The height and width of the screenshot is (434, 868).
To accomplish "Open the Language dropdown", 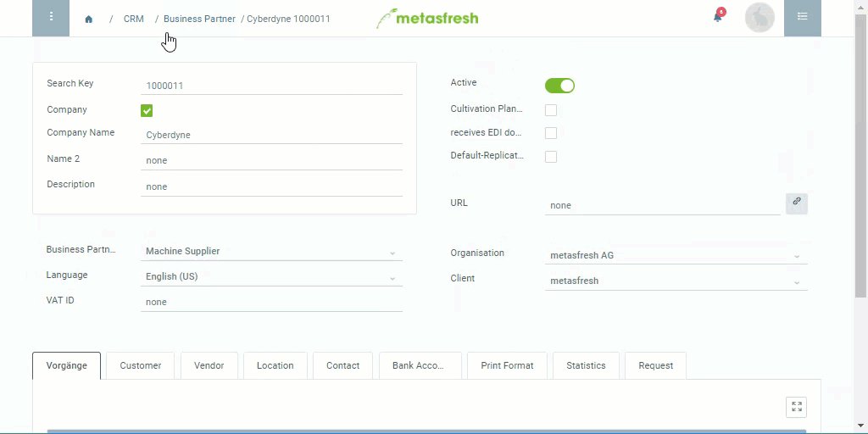I will [x=271, y=277].
